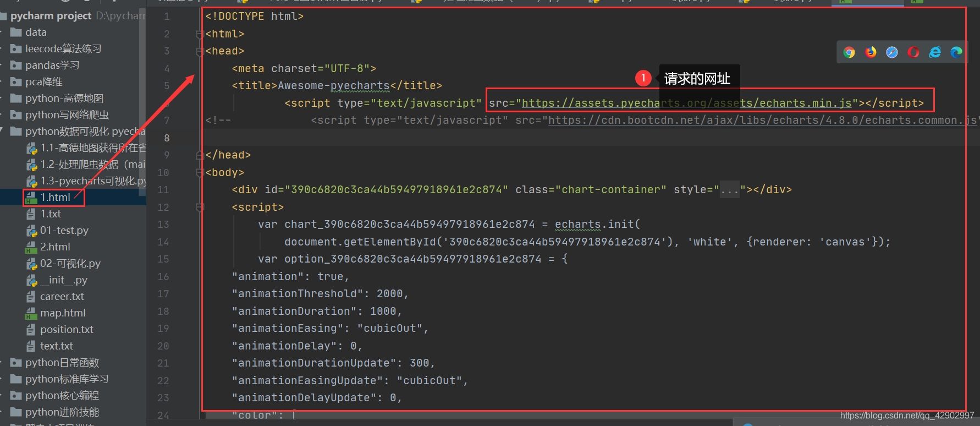Screen dimensions: 980x426
Task: Click the "animationDurationUpdate": 300 line
Action: coord(333,363)
